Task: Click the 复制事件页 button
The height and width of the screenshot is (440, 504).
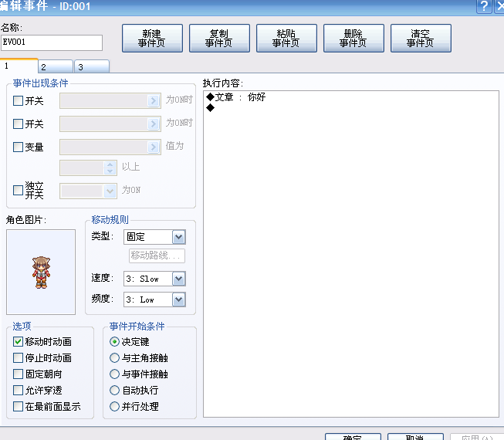Action: (219, 39)
